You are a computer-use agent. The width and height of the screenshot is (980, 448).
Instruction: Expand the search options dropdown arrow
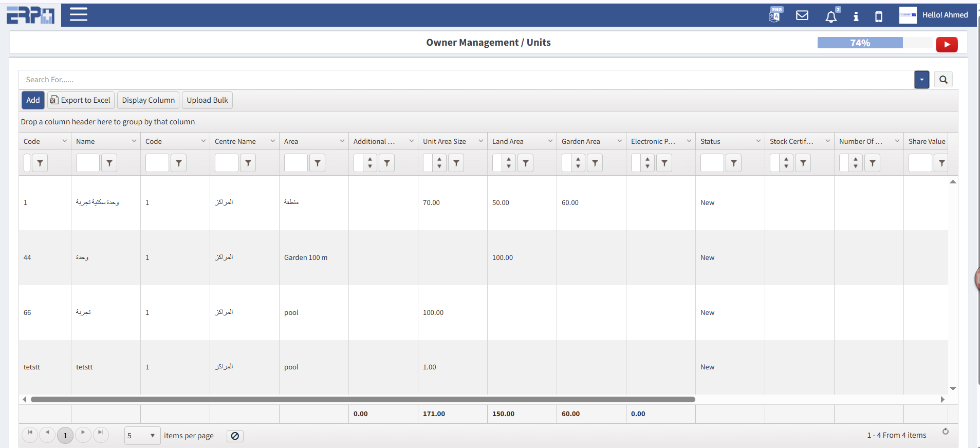[x=921, y=80]
